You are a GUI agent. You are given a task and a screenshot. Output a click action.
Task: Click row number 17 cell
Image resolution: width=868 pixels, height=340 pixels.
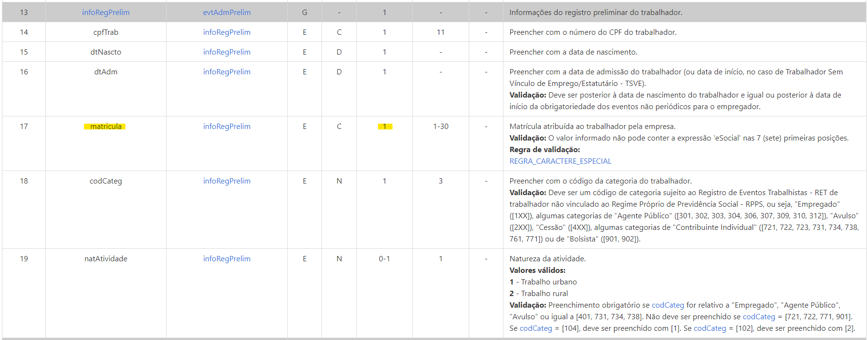24,143
